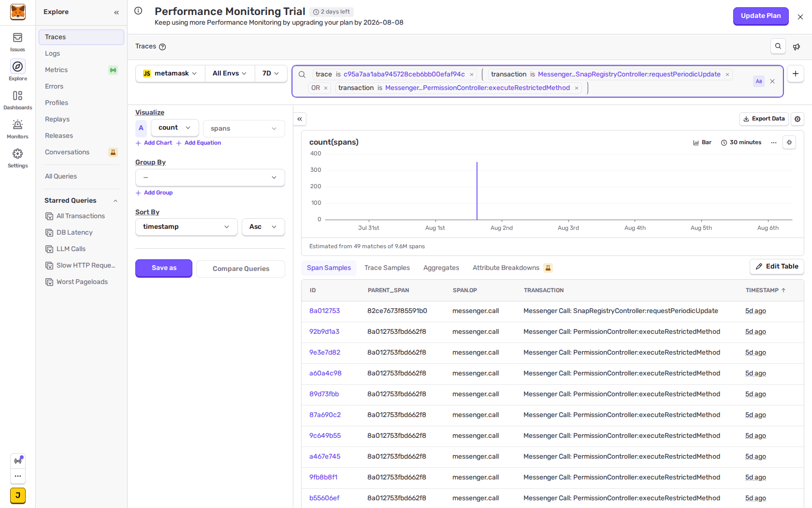Open the metamask project selector
The height and width of the screenshot is (508, 812).
[171, 74]
